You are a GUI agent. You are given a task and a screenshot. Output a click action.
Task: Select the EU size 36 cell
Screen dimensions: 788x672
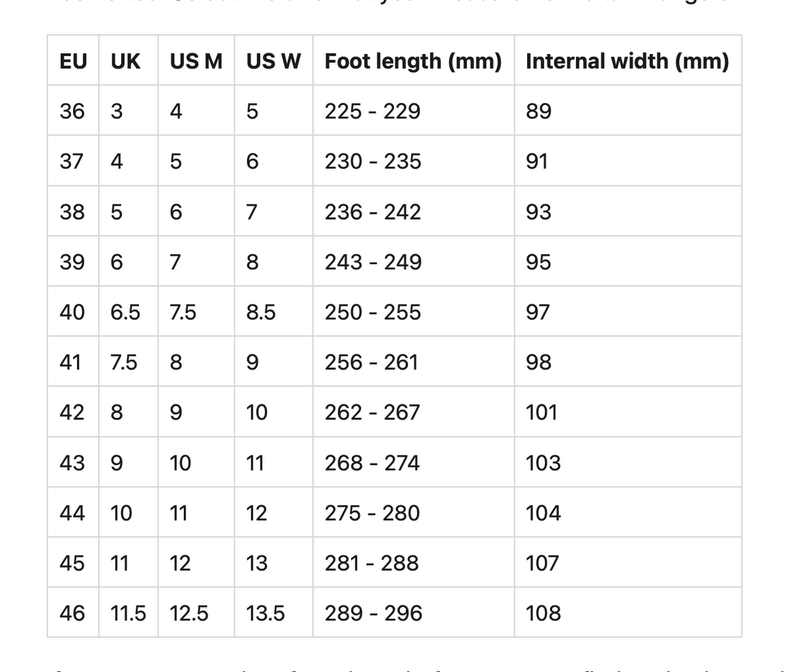point(72,111)
